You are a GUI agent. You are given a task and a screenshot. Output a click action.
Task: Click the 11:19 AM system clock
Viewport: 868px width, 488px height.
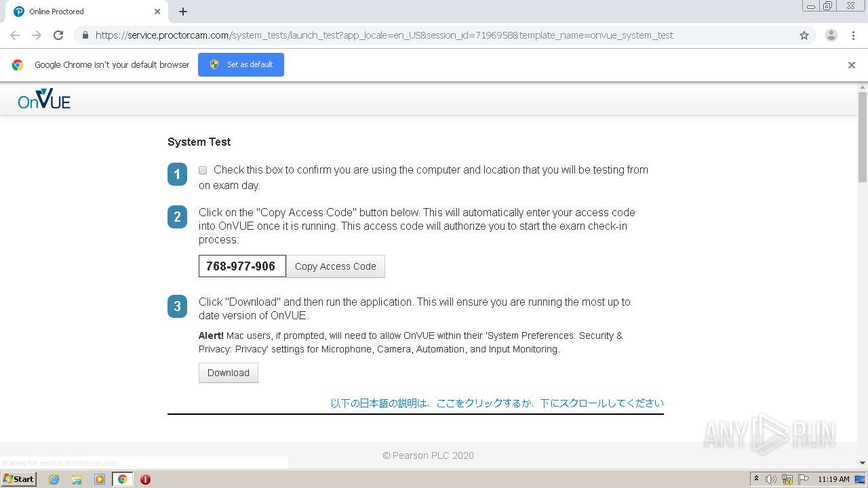pyautogui.click(x=833, y=479)
